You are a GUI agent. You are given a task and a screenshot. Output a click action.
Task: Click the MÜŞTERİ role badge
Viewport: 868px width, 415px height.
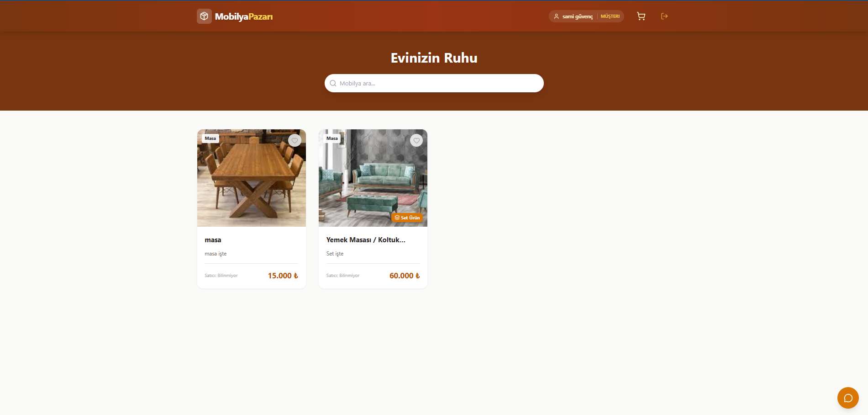[610, 16]
